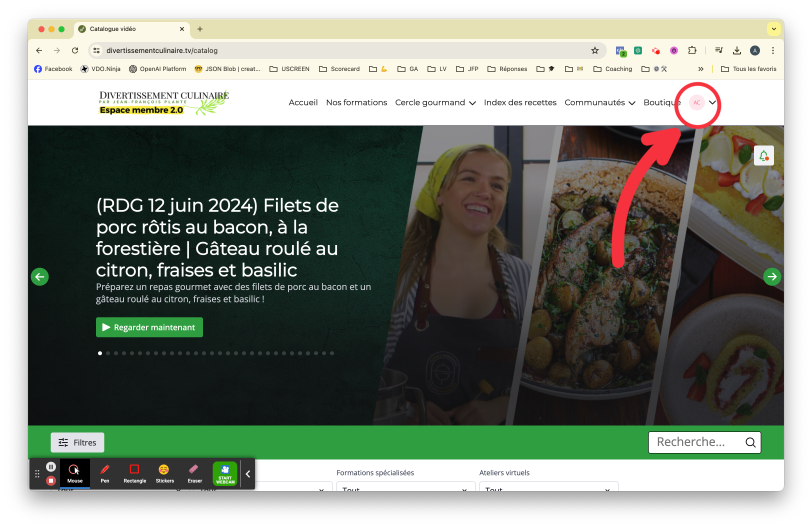Click Regarder maintenant button
The image size is (812, 528).
click(x=149, y=327)
